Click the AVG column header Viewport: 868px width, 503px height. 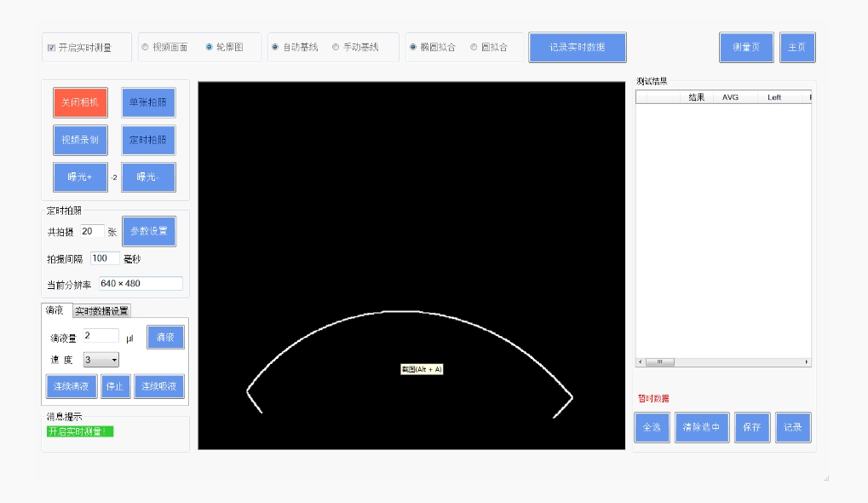tap(730, 97)
